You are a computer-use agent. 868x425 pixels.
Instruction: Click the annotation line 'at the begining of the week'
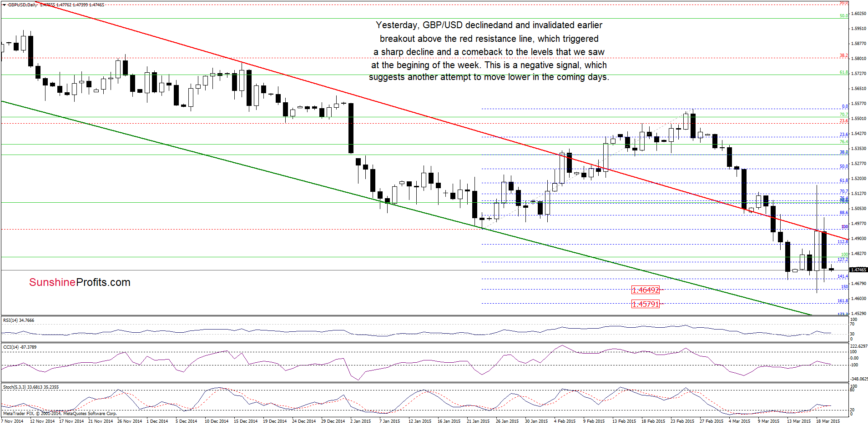pos(489,65)
